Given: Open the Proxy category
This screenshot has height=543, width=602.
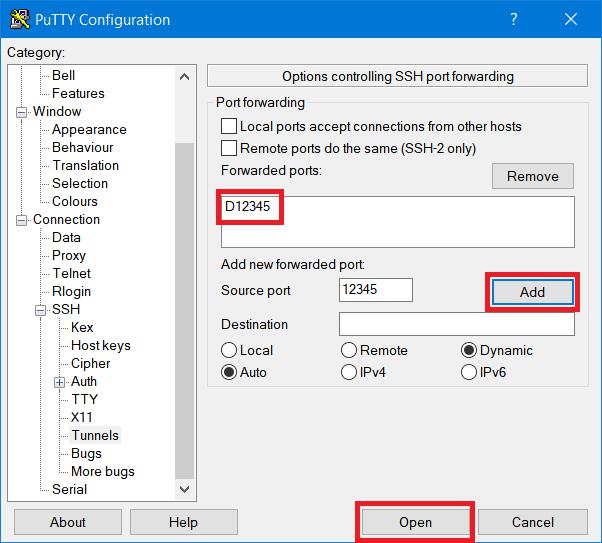Looking at the screenshot, I should point(69,255).
